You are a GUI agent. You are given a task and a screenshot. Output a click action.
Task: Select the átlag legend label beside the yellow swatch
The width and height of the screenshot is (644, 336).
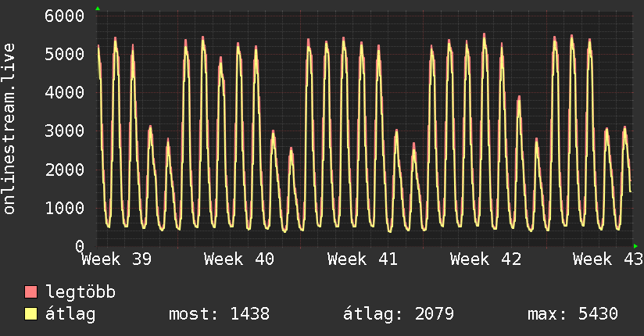[70, 314]
